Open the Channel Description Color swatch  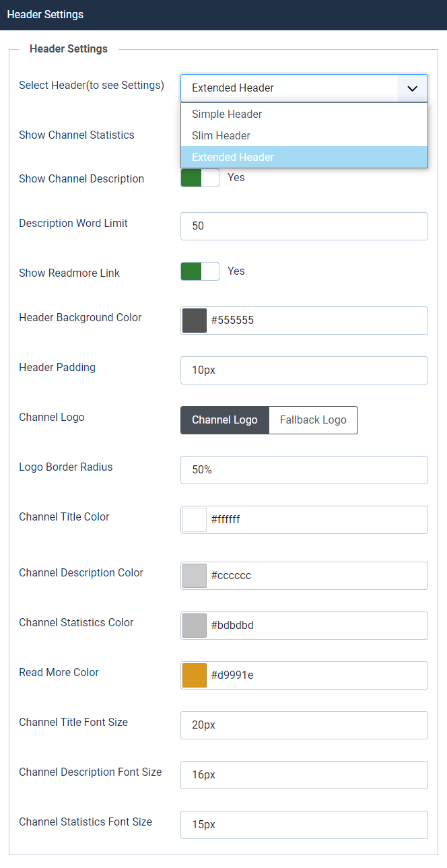click(195, 576)
